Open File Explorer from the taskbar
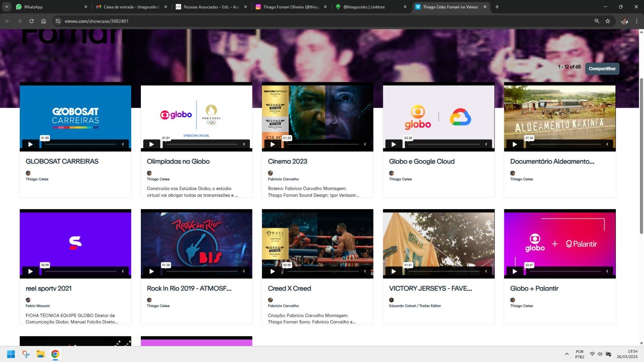The width and height of the screenshot is (644, 362). click(41, 354)
